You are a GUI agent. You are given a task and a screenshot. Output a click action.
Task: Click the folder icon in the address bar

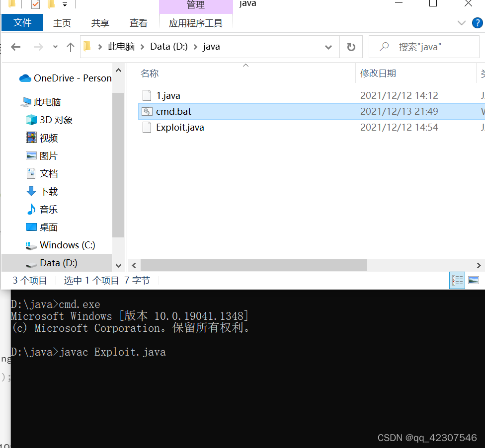[x=87, y=46]
